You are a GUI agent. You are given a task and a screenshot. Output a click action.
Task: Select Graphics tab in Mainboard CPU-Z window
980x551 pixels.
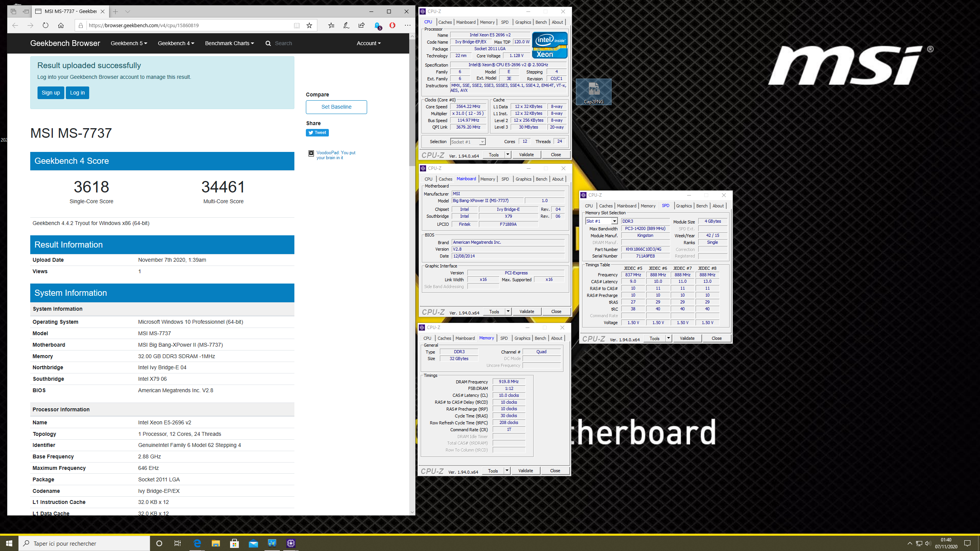click(523, 179)
